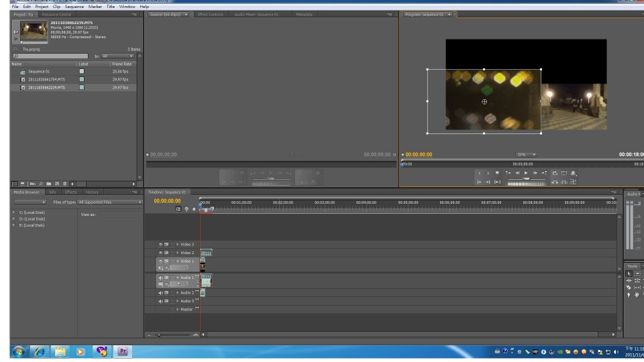The width and height of the screenshot is (644, 362).
Task: Step forward one frame in Program monitor
Action: click(535, 173)
